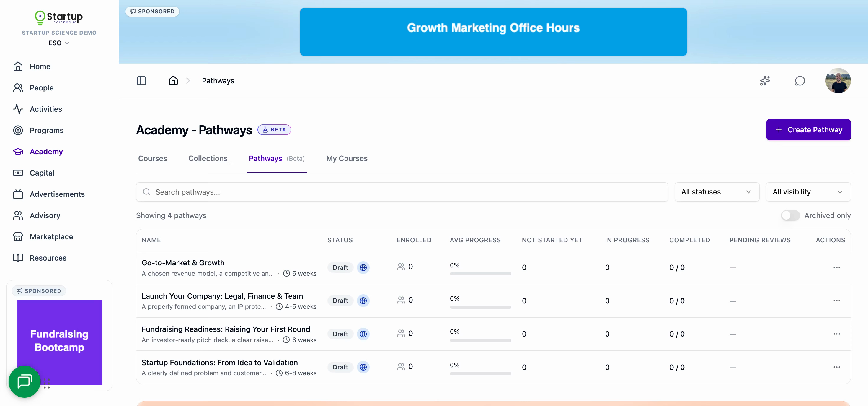The image size is (868, 406).
Task: Open the green live chat widget
Action: (x=24, y=381)
